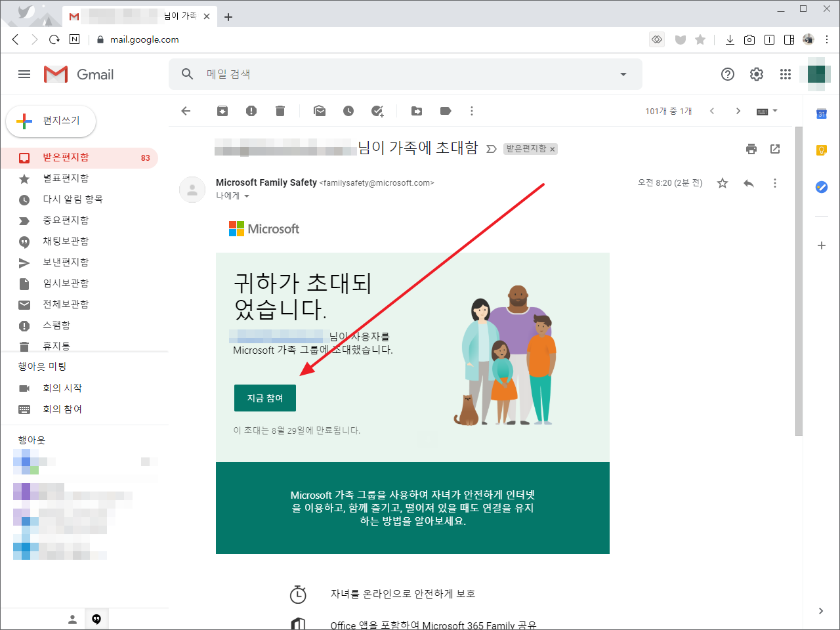Go to older email arrow
Image resolution: width=840 pixels, height=630 pixels.
[x=738, y=111]
